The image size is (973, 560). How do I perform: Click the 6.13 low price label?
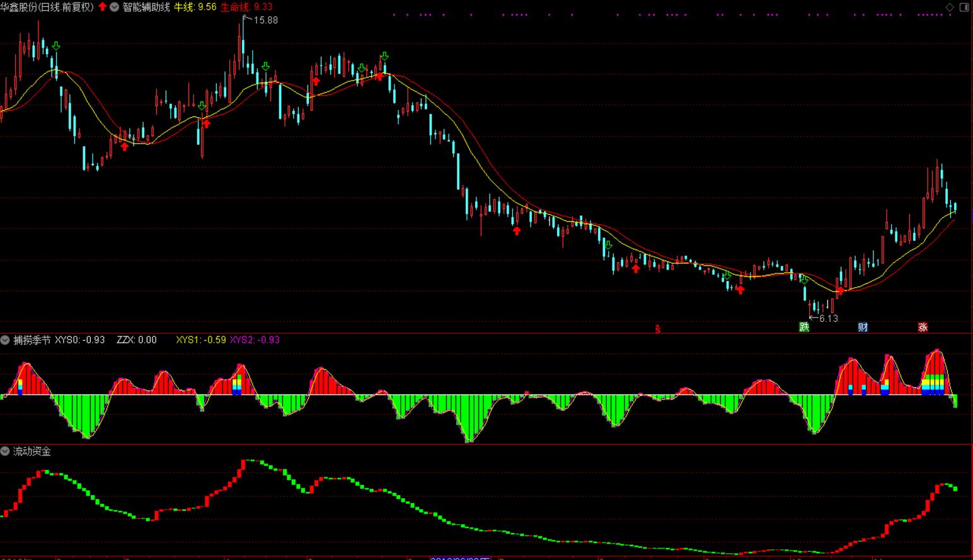[829, 318]
